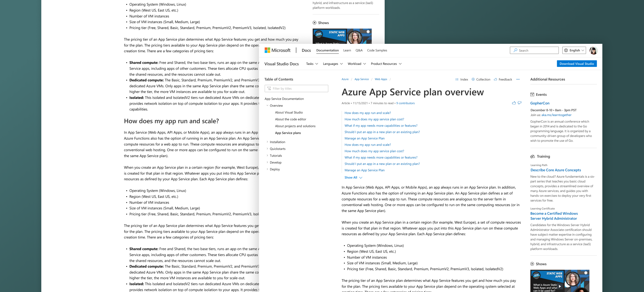
Task: Expand the Tutorials tree node
Action: [x=267, y=155]
